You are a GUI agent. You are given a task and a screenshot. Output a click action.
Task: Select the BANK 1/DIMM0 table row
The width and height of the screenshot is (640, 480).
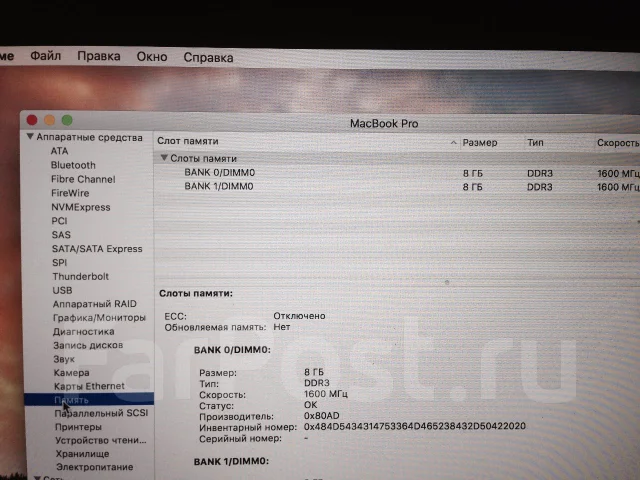pyautogui.click(x=397, y=187)
